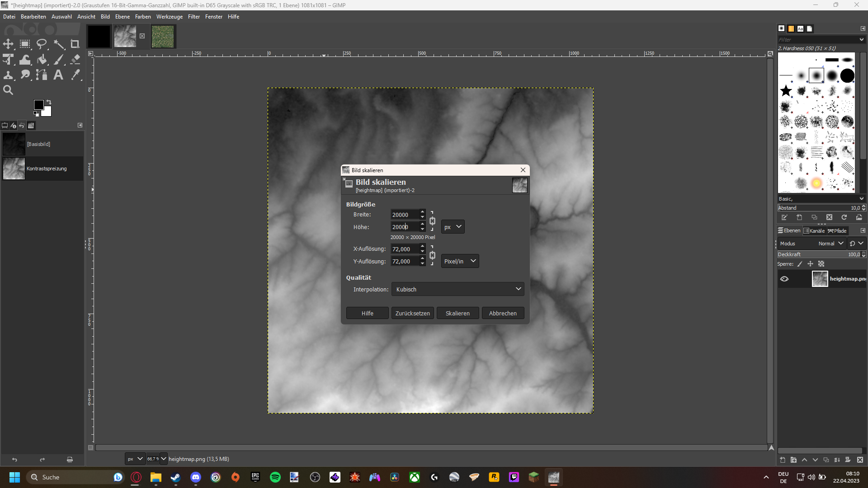Viewport: 868px width, 488px height.
Task: Select the Crop tool
Action: pyautogui.click(x=75, y=44)
